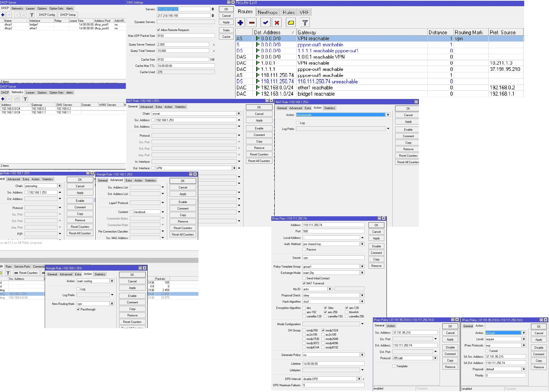549x392 pixels.
Task: Open the Leases tab in the upper DHCP Server window
Action: [x=30, y=9]
